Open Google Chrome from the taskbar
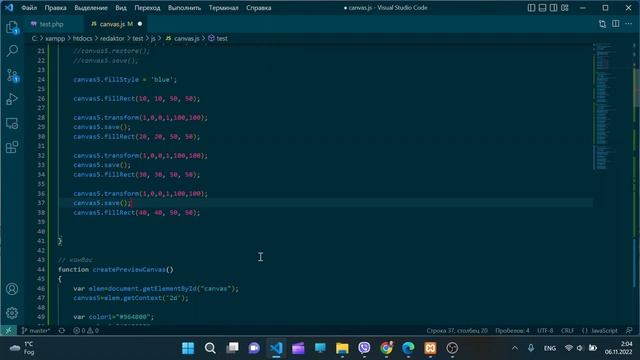The height and width of the screenshot is (360, 640). click(386, 348)
